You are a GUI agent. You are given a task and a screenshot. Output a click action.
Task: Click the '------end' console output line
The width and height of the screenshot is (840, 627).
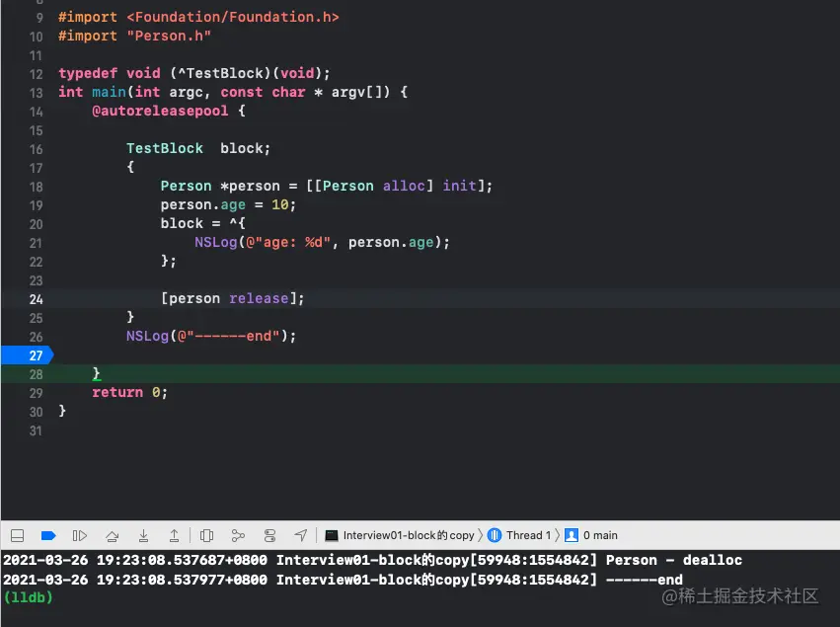[343, 580]
